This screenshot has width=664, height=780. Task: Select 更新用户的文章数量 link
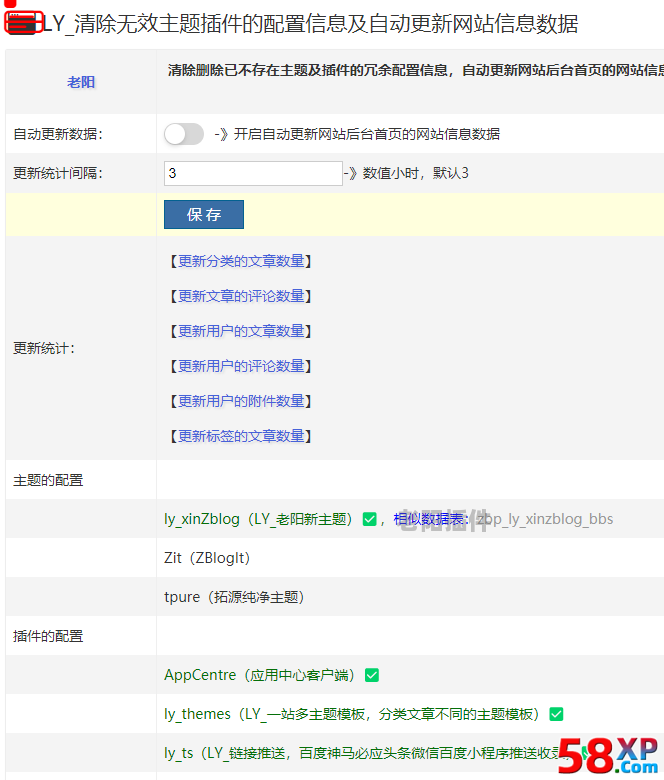(x=241, y=331)
